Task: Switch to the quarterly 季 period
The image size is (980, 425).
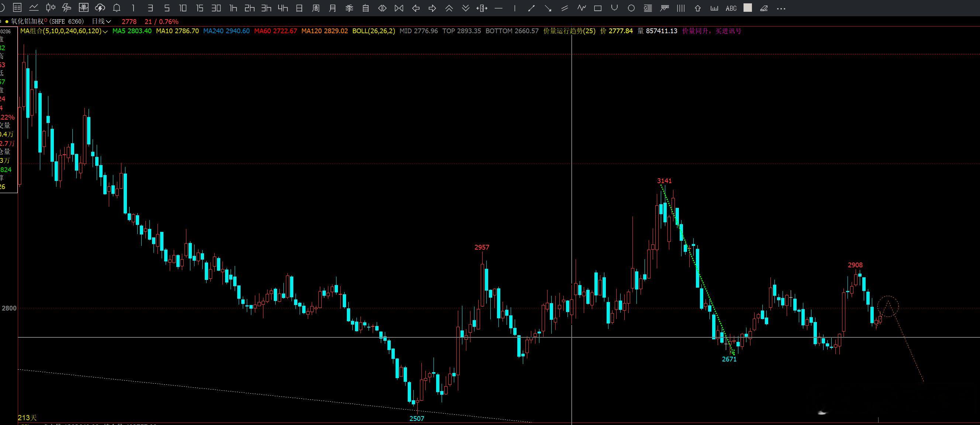Action: pos(349,8)
